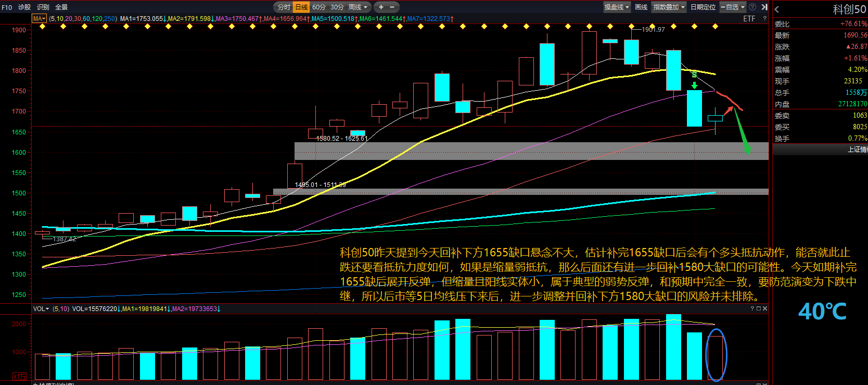Open the MA indicator dropdown
The height and width of the screenshot is (385, 868).
pyautogui.click(x=40, y=19)
